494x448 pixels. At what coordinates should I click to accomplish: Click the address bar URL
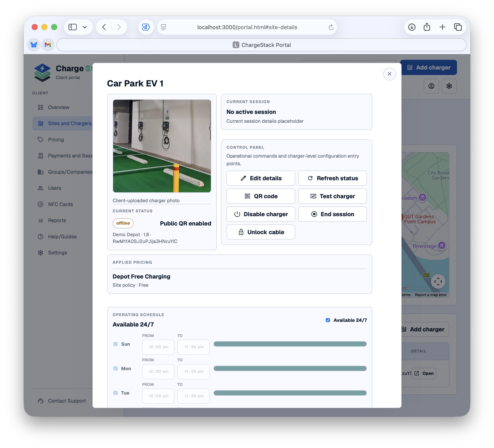pyautogui.click(x=247, y=27)
